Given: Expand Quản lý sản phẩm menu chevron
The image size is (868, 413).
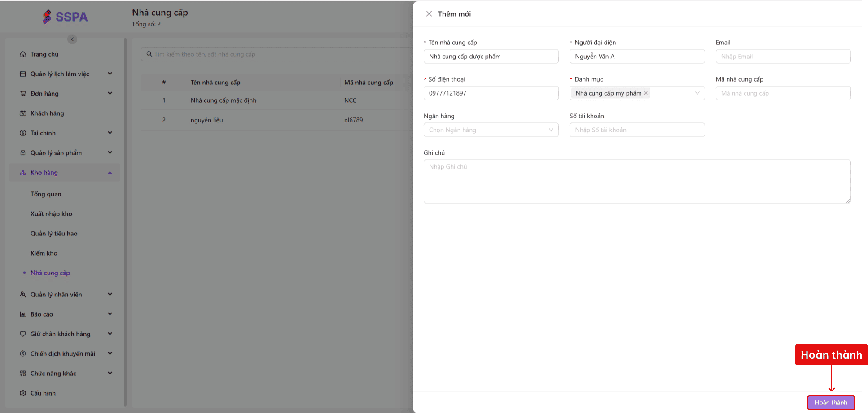Looking at the screenshot, I should point(110,153).
